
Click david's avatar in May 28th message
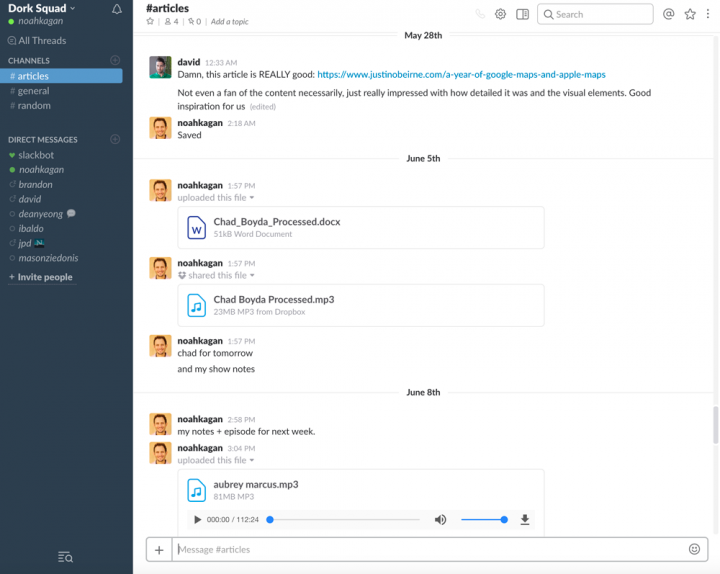(160, 67)
